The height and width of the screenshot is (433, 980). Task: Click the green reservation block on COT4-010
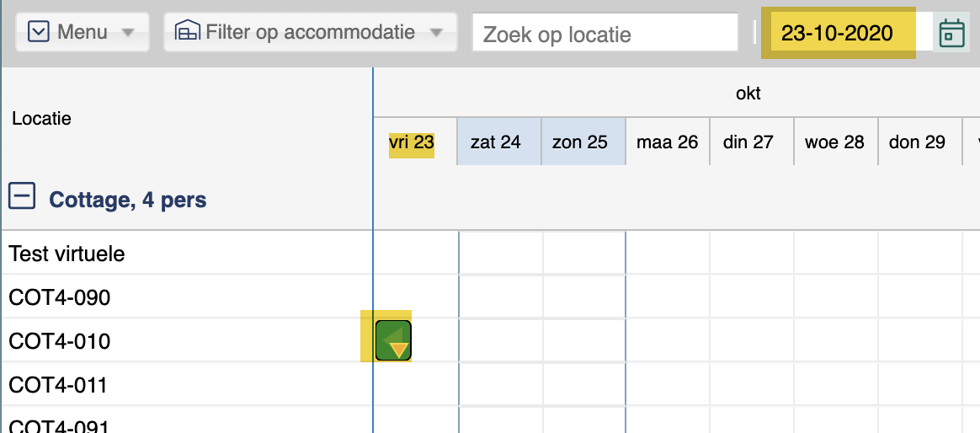click(x=393, y=340)
